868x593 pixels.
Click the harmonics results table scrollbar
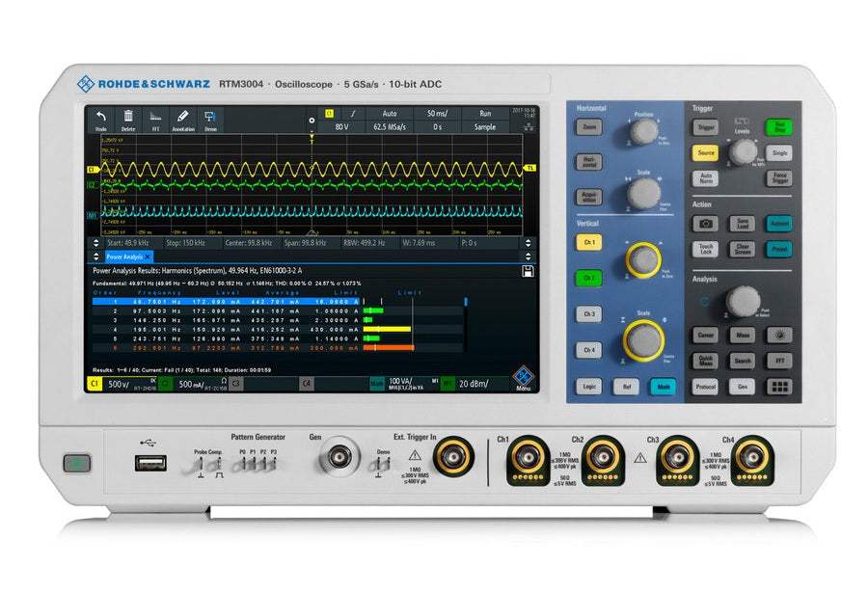(465, 302)
